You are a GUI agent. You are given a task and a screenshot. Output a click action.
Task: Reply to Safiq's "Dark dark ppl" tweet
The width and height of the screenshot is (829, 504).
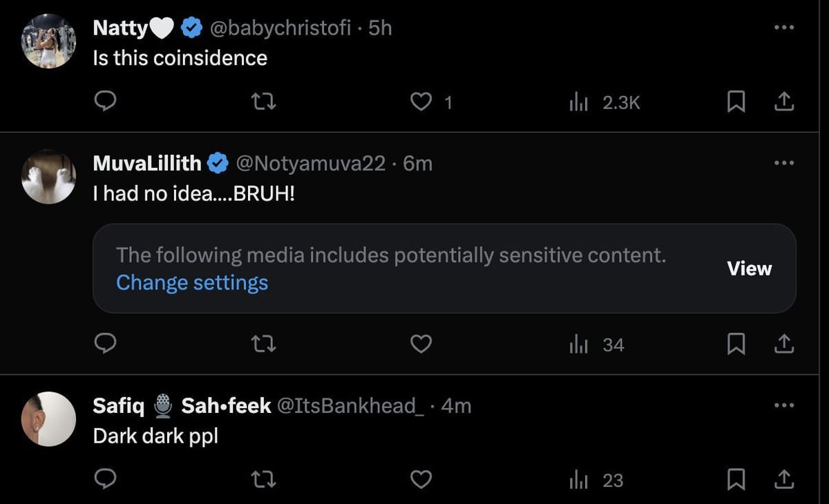tap(104, 479)
